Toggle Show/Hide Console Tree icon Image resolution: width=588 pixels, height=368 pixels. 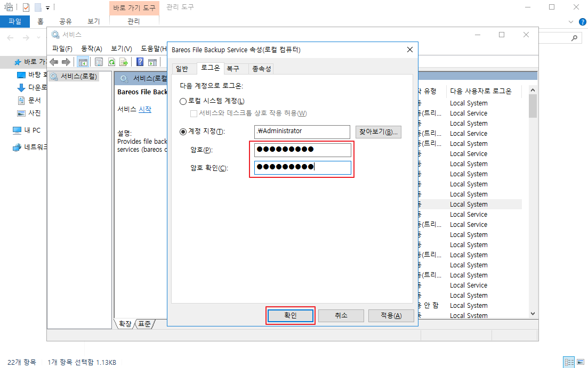(83, 62)
